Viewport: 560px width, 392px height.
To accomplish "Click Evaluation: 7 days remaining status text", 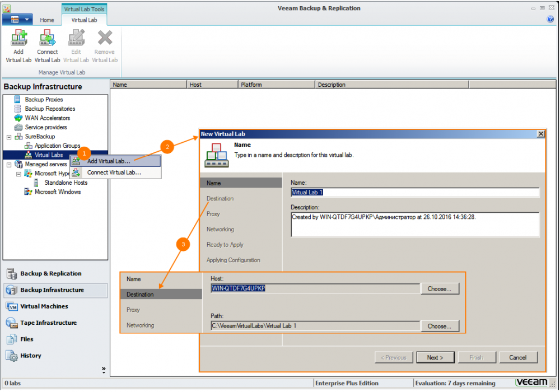I will (455, 384).
